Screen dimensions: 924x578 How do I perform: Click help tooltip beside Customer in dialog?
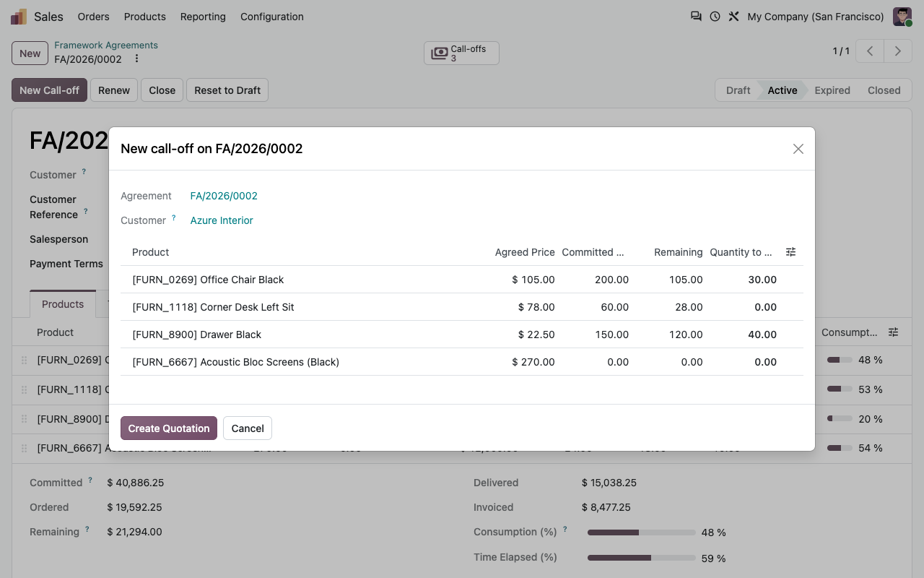(173, 217)
